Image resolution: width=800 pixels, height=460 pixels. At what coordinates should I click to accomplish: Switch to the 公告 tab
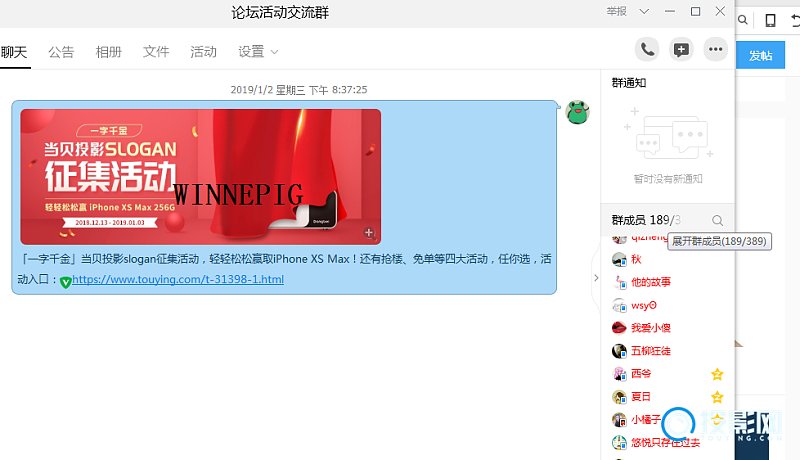point(61,52)
